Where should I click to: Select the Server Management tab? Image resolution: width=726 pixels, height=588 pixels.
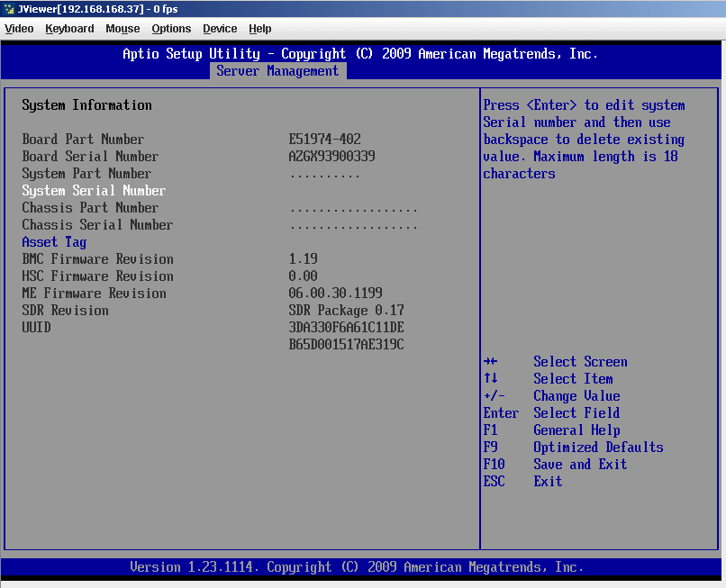click(x=277, y=71)
